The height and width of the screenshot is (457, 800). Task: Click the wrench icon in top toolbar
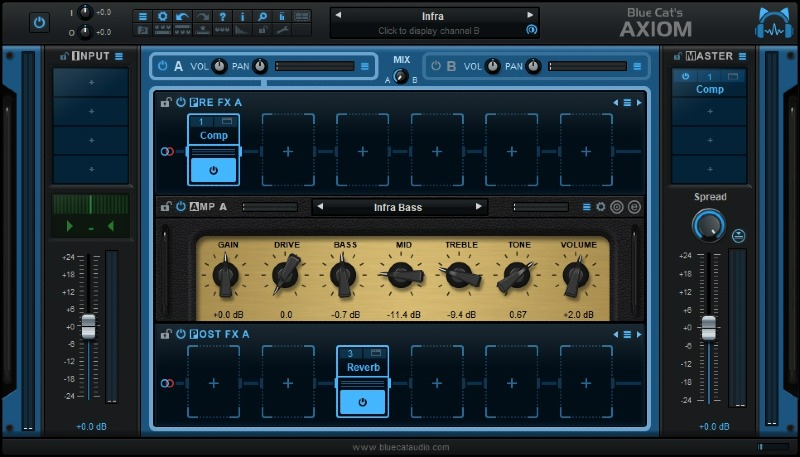click(x=282, y=30)
